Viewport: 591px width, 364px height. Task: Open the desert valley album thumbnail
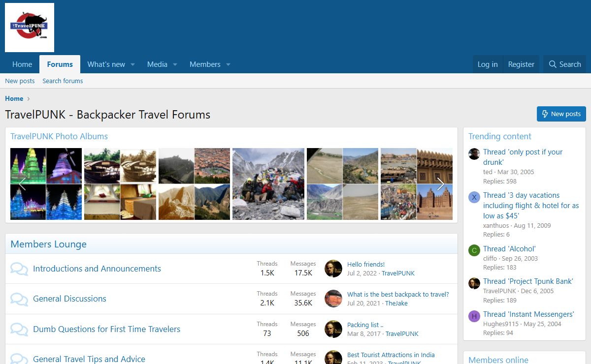(343, 184)
